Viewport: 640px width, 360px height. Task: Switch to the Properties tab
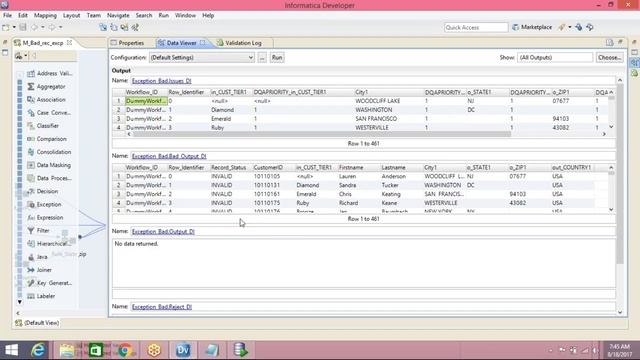pos(127,43)
